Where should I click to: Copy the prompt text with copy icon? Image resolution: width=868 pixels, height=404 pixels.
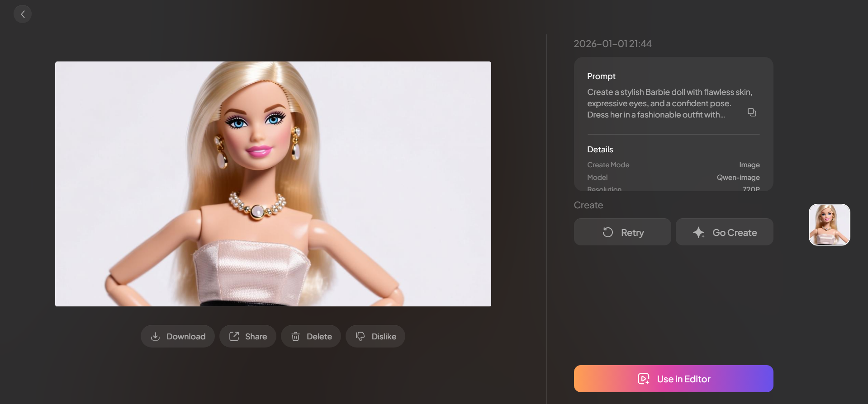point(752,113)
